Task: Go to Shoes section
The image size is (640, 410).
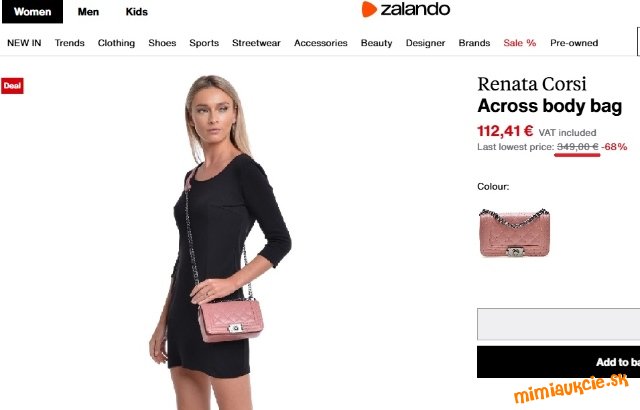Action: (162, 43)
